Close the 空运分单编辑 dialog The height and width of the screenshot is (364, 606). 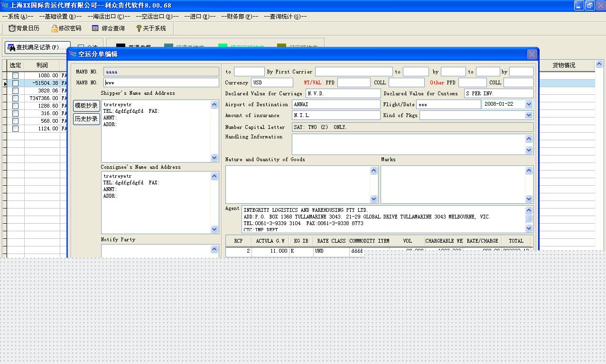(532, 54)
